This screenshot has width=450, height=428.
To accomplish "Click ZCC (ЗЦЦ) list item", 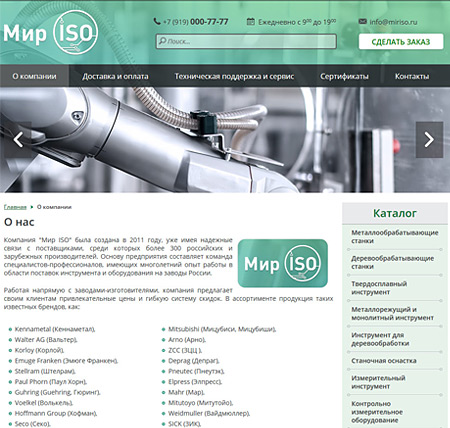I will pyautogui.click(x=185, y=350).
